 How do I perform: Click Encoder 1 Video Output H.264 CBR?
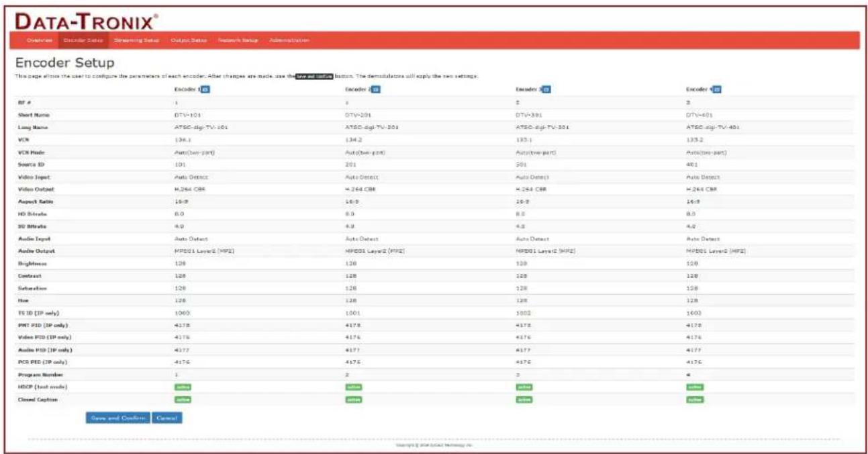[x=189, y=189]
